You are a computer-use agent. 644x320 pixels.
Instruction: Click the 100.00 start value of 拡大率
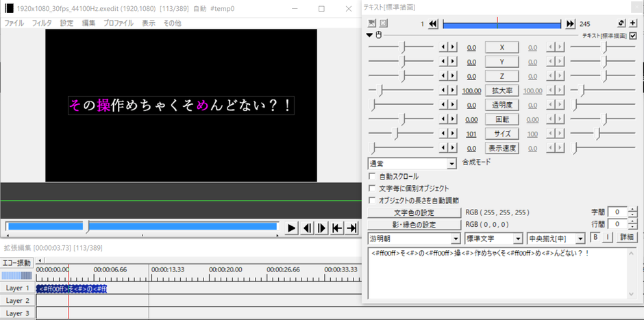pyautogui.click(x=471, y=90)
